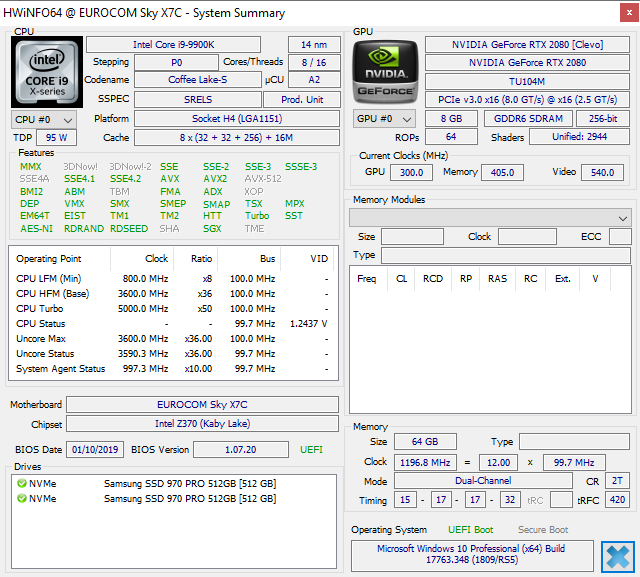Click the empty memory module Clock field
Screen dimensions: 640x577
(x=527, y=237)
